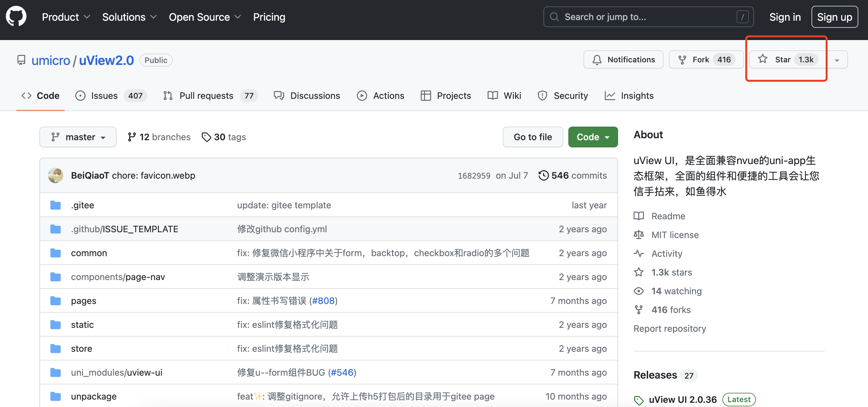The height and width of the screenshot is (407, 868).
Task: Click the fork icon in Fork button
Action: (682, 60)
